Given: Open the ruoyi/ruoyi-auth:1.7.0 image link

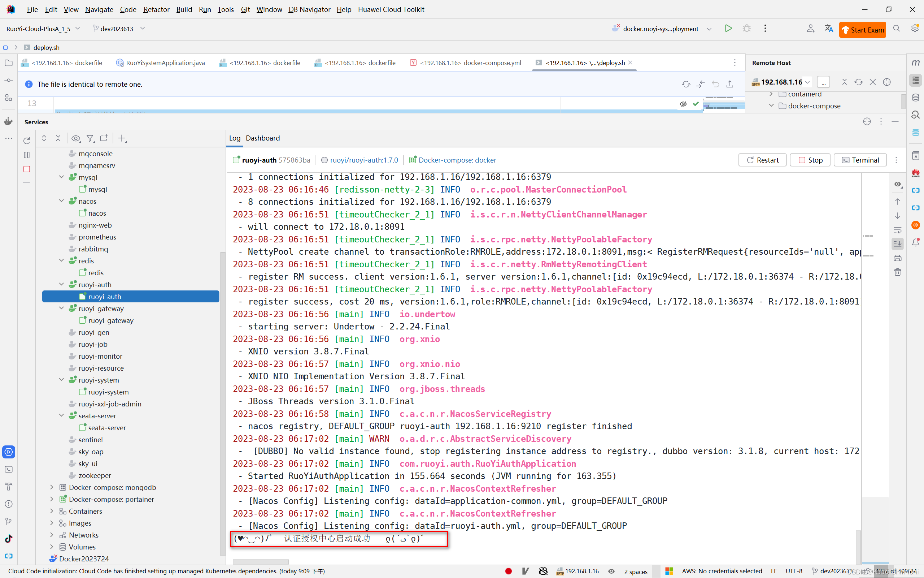Looking at the screenshot, I should pos(364,160).
